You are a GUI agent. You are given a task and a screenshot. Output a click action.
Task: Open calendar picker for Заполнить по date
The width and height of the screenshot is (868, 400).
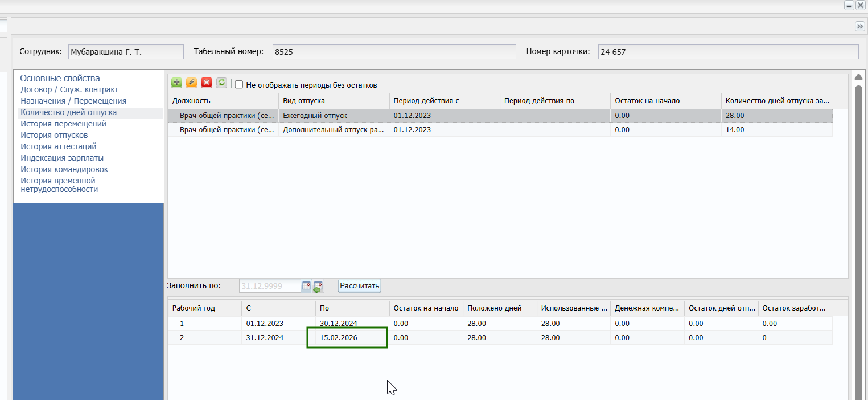306,285
